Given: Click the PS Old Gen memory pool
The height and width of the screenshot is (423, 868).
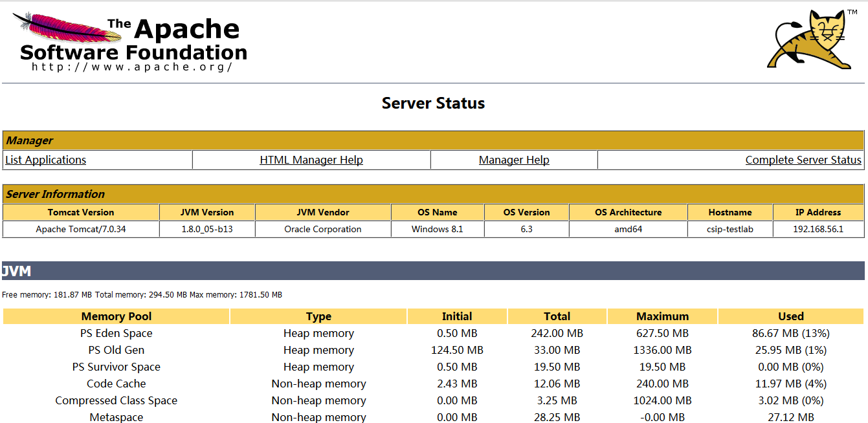Looking at the screenshot, I should [117, 350].
